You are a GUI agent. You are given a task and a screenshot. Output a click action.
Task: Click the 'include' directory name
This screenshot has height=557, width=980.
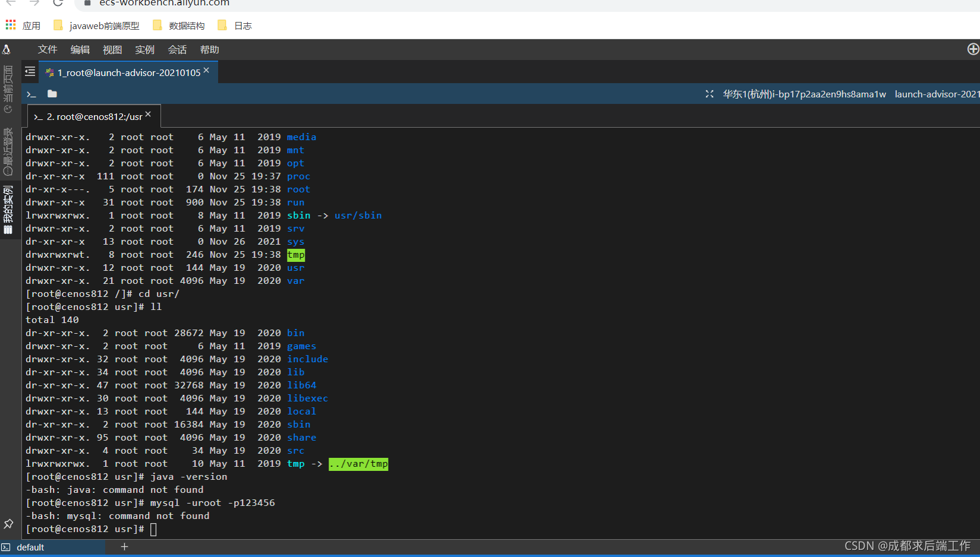click(307, 359)
